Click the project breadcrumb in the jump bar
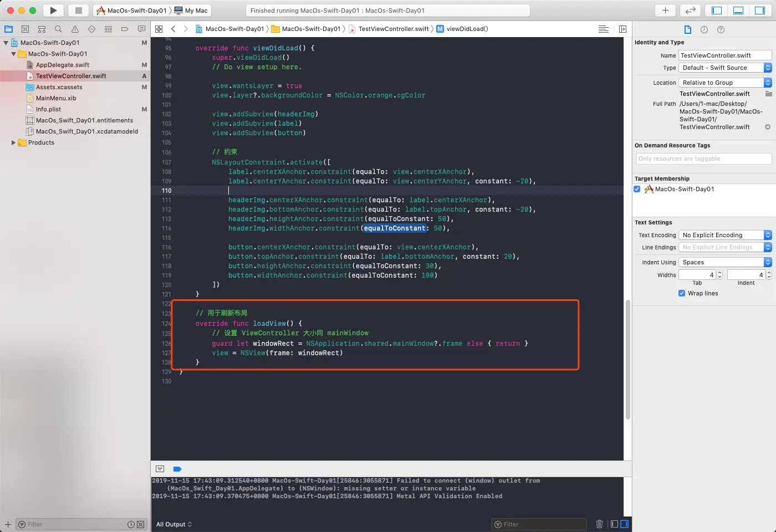 [229, 29]
